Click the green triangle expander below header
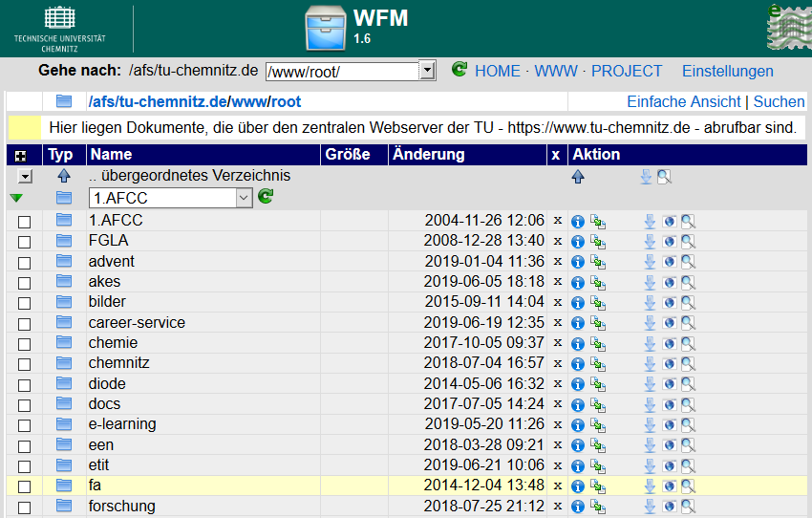Image resolution: width=812 pixels, height=518 pixels. coord(16,198)
